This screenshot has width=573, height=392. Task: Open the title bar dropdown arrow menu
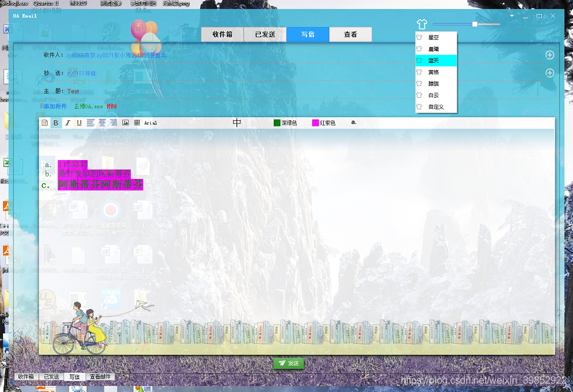[512, 16]
